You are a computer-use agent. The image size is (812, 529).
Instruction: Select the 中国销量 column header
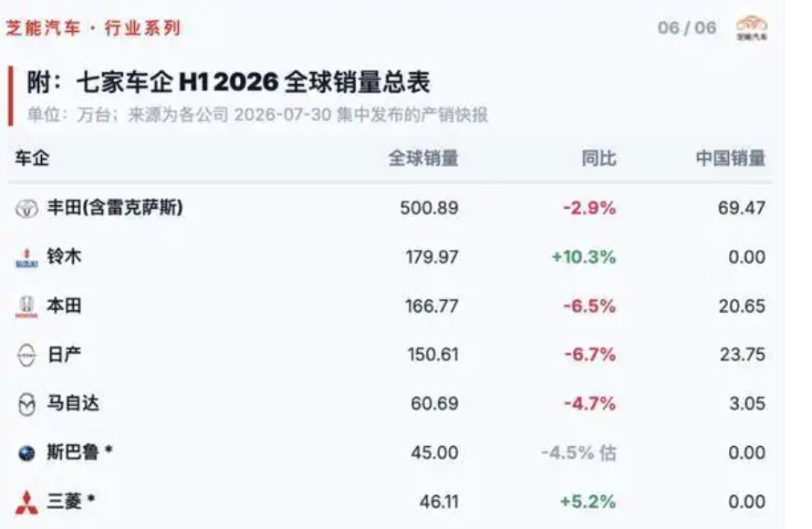point(730,158)
